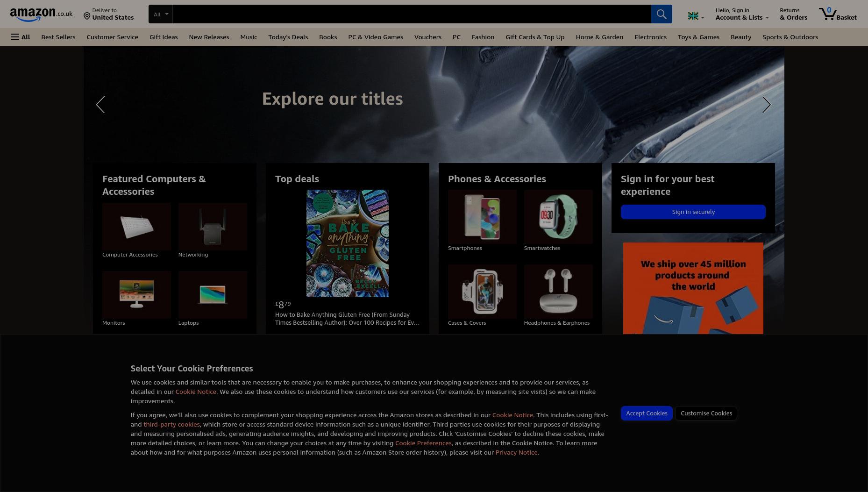868x492 pixels.
Task: Open Privacy Notice link
Action: (516, 452)
